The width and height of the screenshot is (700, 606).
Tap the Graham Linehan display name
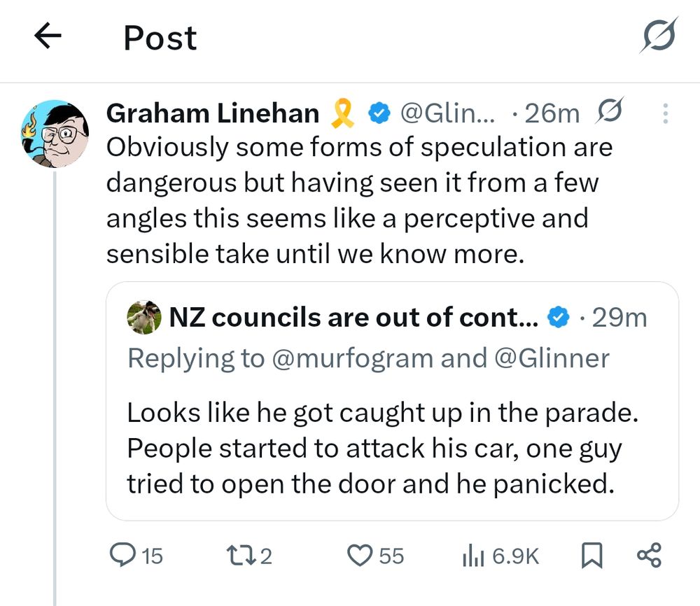pos(213,113)
